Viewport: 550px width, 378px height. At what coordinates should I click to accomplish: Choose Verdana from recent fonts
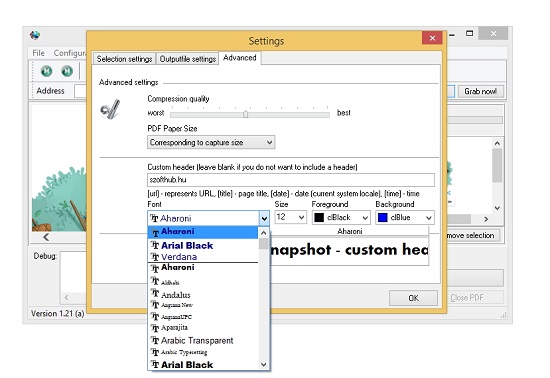[203, 257]
